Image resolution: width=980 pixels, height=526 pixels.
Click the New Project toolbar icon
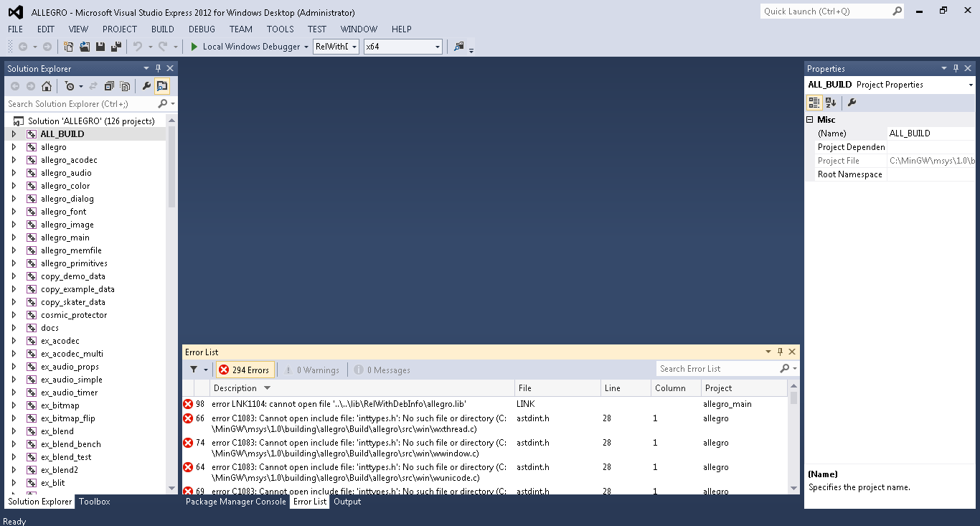click(69, 47)
